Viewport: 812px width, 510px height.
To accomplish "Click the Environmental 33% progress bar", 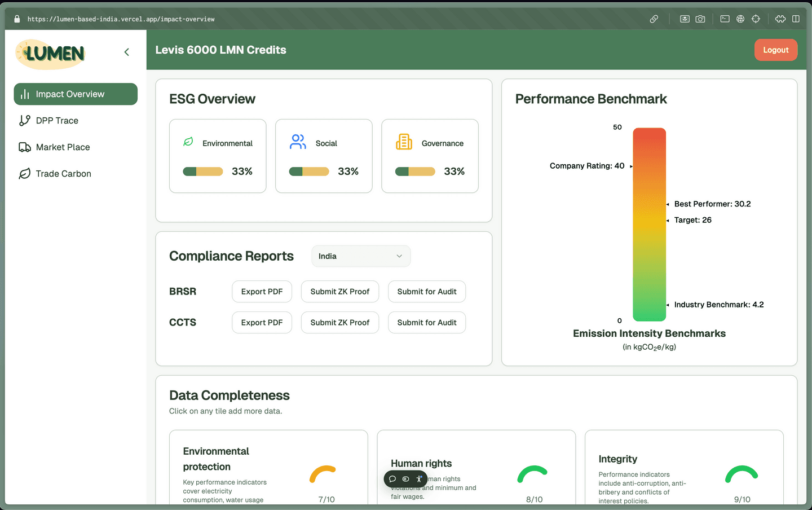I will coord(203,172).
